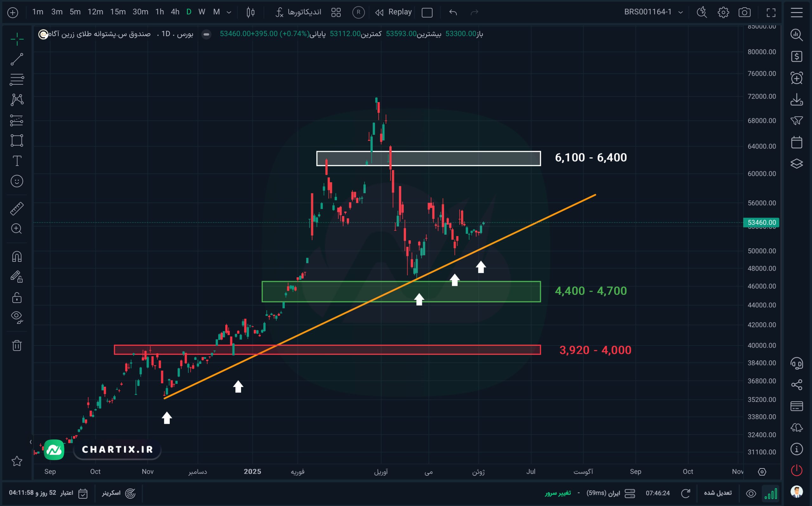
Task: Collapse the indicator legend minus button
Action: [x=206, y=34]
